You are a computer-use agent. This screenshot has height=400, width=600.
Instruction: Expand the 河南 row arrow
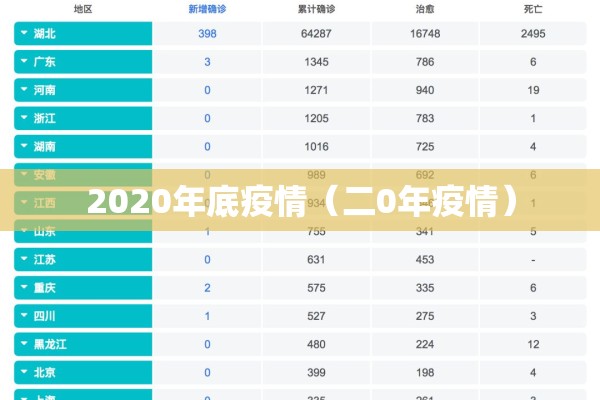(x=24, y=90)
